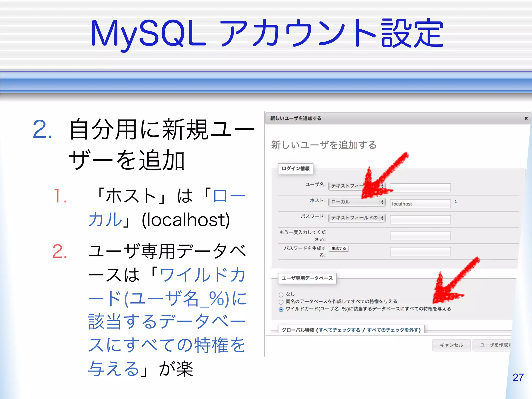Open the パスワード field type dropdown

(357, 218)
